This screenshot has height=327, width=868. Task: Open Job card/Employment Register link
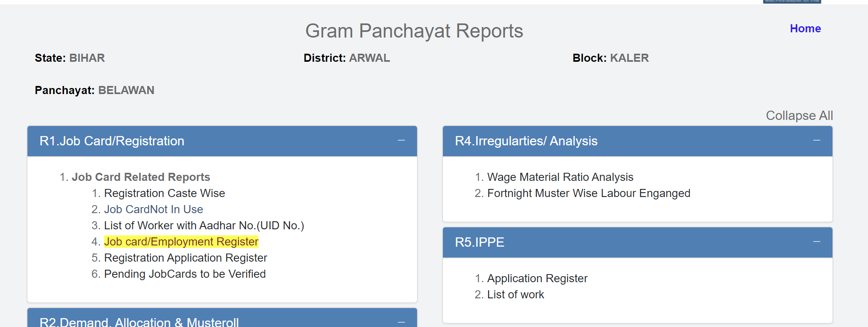tap(181, 242)
